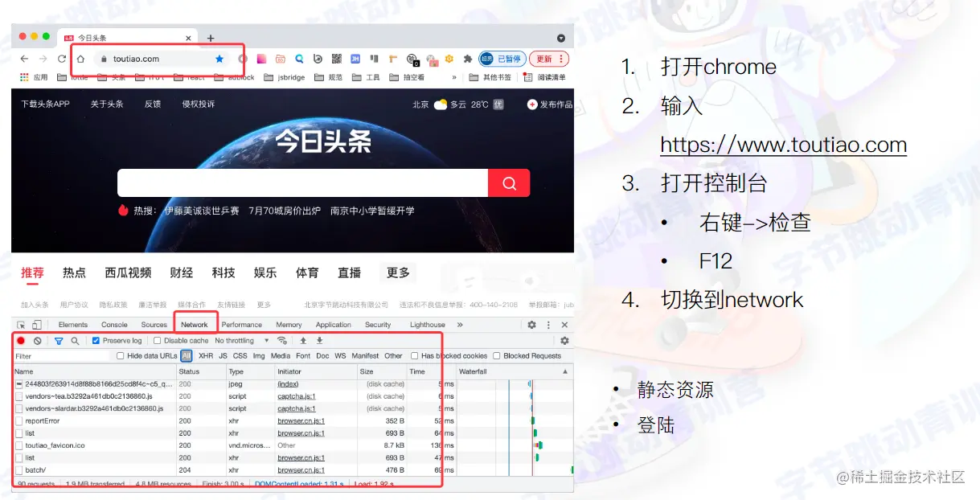Click the toutiao.com address bar

click(x=161, y=59)
